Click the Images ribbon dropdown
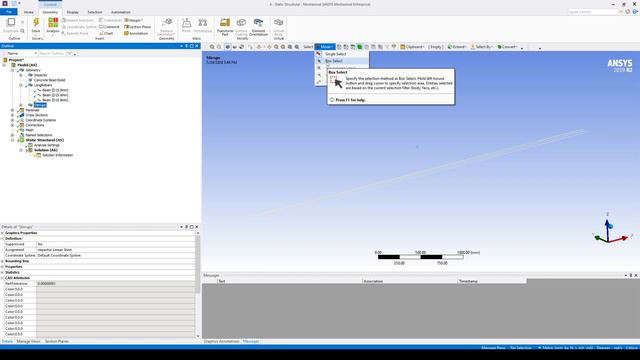 point(134,20)
